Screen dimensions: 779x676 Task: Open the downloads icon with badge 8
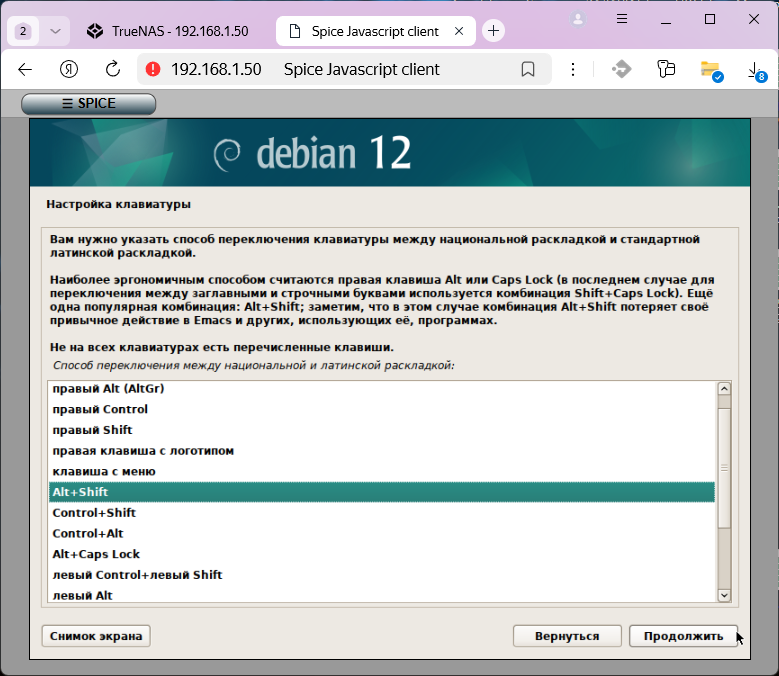tap(757, 71)
